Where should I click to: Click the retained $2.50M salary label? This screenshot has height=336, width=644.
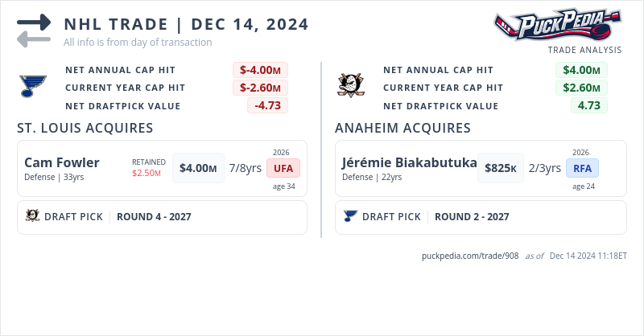point(147,173)
